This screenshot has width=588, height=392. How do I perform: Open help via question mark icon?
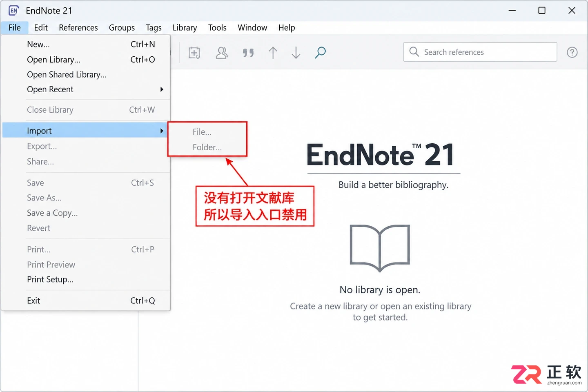pyautogui.click(x=572, y=52)
